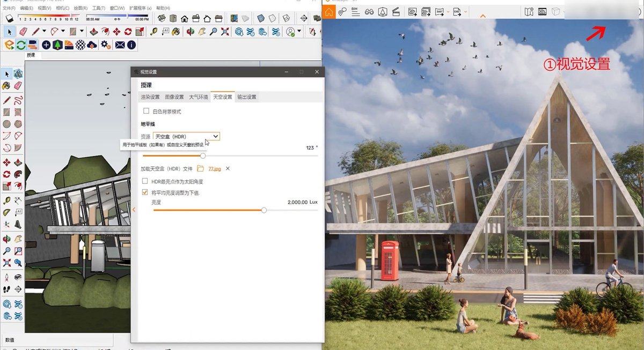The height and width of the screenshot is (350, 644).
Task: Click the push/pull tool icon
Action: coord(94,32)
